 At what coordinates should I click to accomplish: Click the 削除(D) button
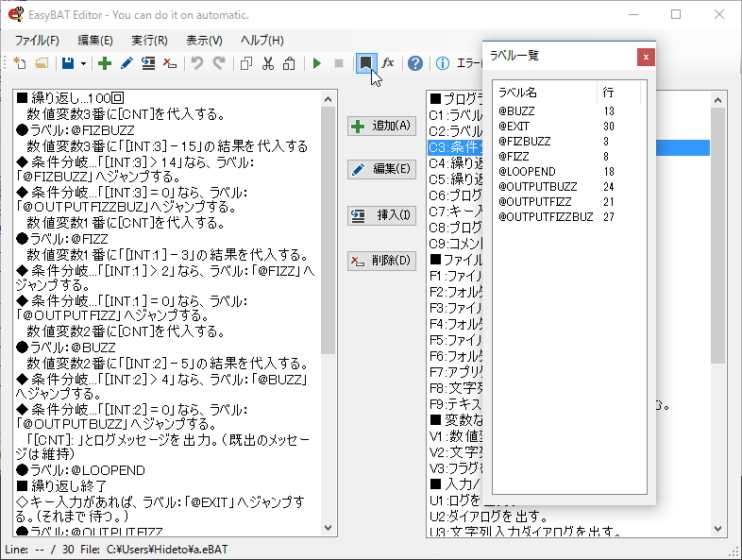click(382, 261)
